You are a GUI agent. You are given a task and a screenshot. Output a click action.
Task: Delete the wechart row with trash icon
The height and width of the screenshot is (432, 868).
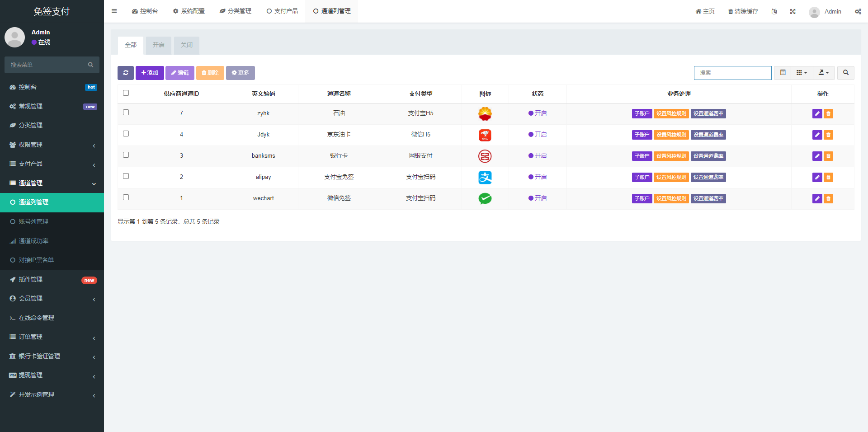pyautogui.click(x=828, y=198)
